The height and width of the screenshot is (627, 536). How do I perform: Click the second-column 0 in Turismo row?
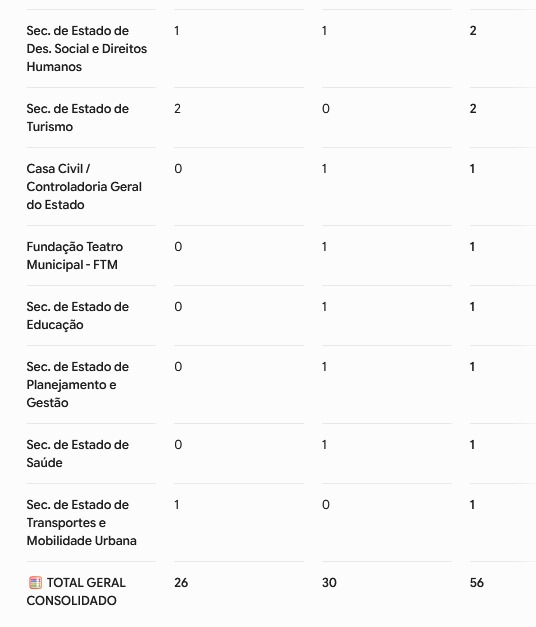click(326, 109)
